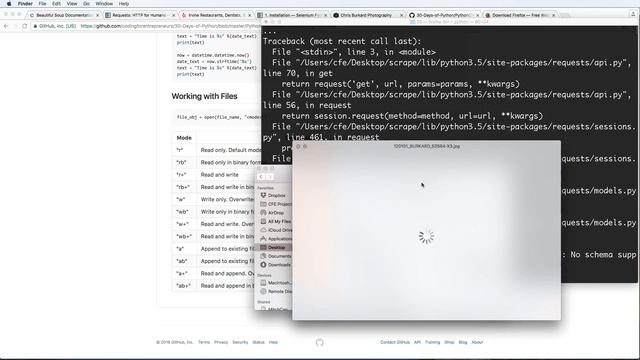Close the 30-Days-of-Python tab
Screen dimensions: 640x360
pos(478,15)
